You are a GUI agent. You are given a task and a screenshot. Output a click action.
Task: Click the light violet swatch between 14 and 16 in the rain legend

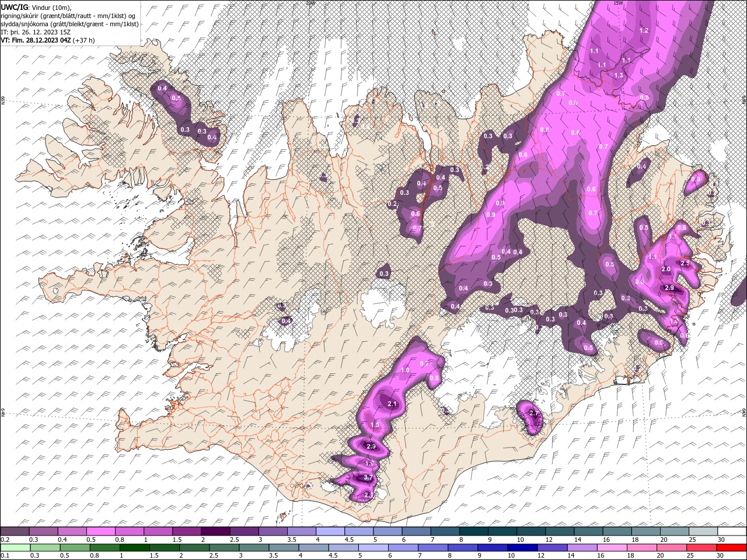582,548
